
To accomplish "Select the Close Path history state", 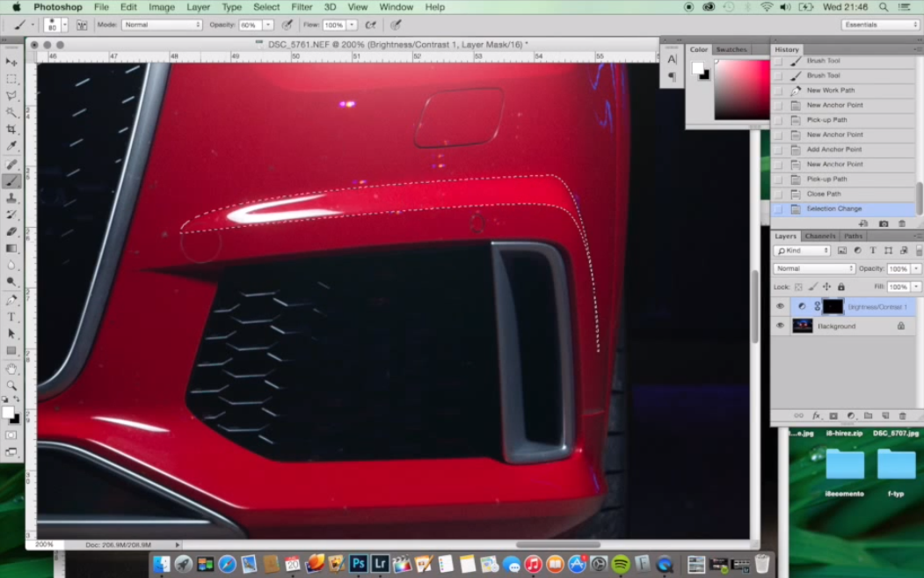I will tap(824, 194).
